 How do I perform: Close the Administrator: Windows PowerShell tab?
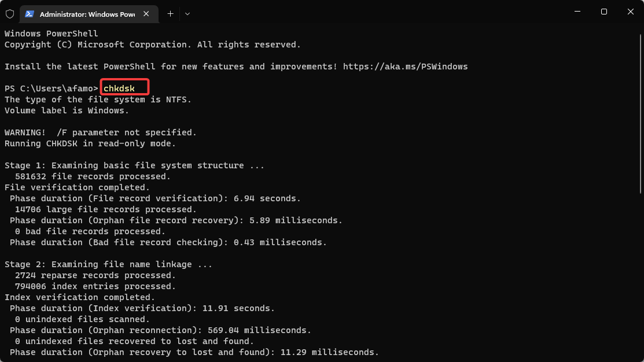coord(146,14)
